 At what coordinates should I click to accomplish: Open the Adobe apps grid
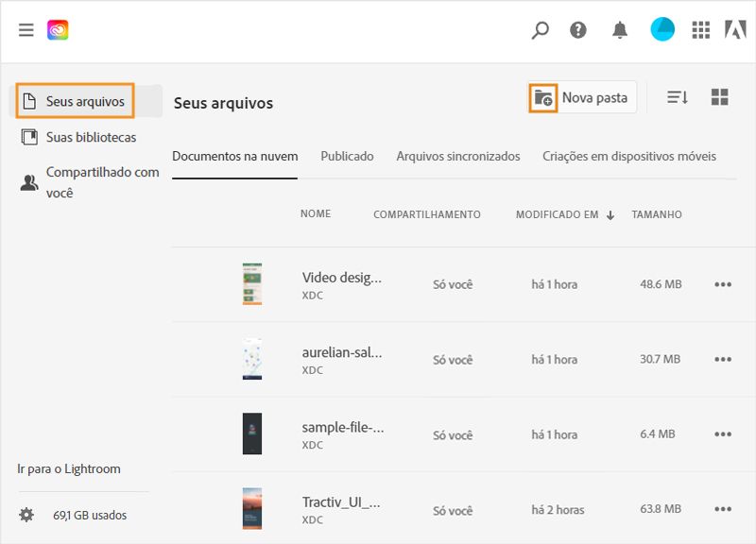pyautogui.click(x=701, y=30)
